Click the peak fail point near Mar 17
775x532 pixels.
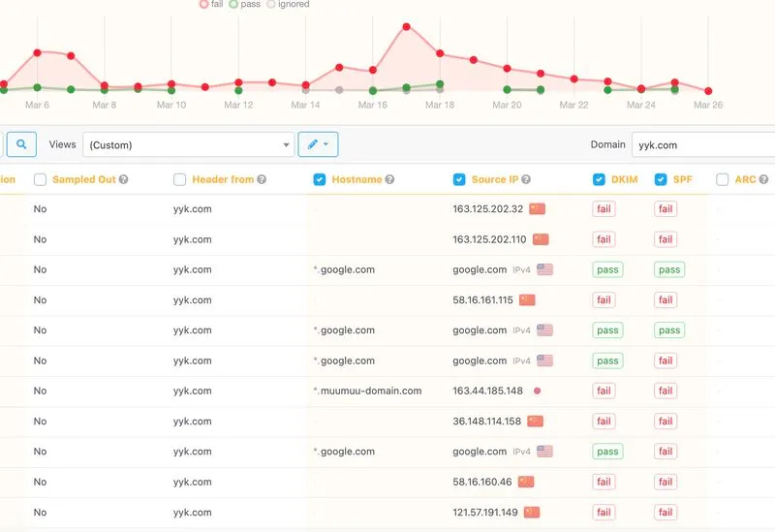(x=406, y=27)
